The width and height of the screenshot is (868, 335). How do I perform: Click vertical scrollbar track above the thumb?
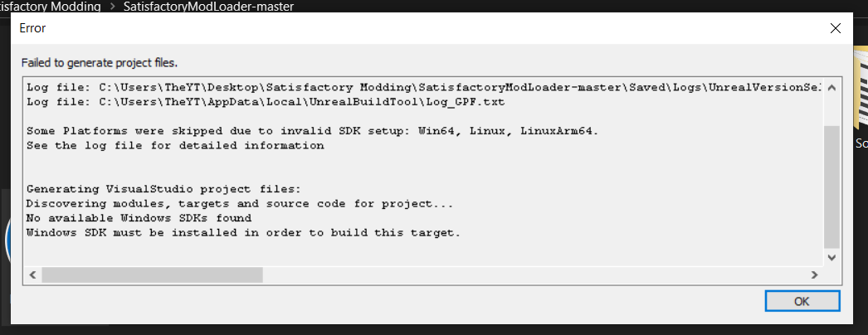tap(831, 111)
